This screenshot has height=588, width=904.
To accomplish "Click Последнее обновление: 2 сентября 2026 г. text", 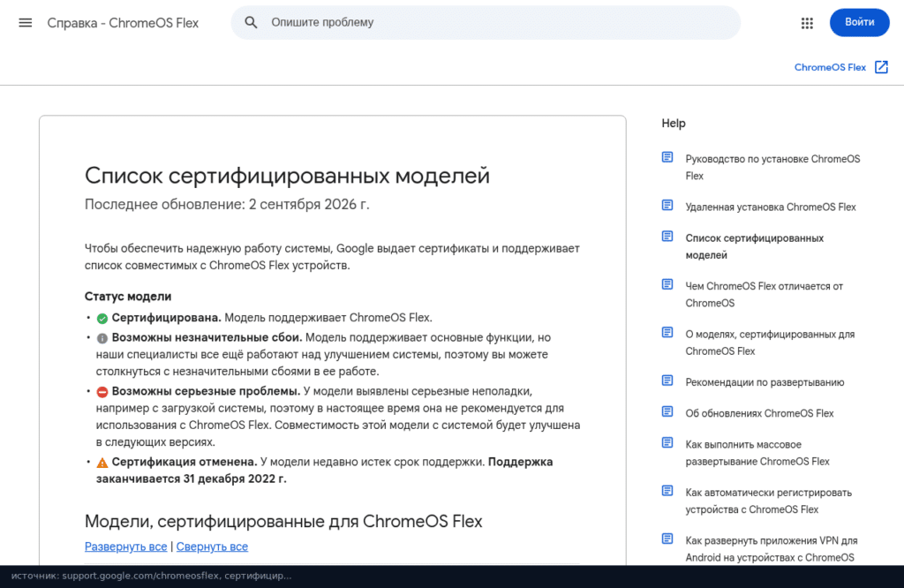I will click(227, 205).
